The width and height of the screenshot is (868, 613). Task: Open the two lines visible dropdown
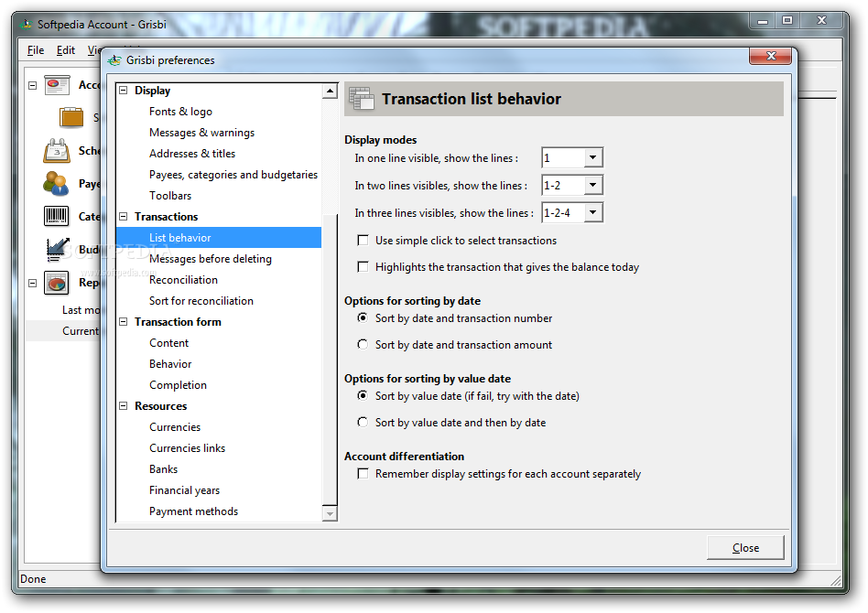[593, 185]
